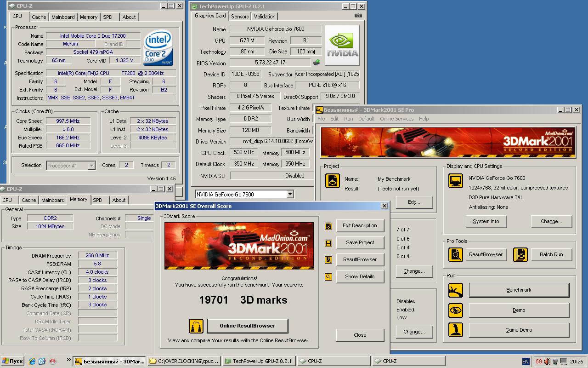Switch to the Cache tab in top CPU-Z
This screenshot has height=368, width=588.
[39, 17]
